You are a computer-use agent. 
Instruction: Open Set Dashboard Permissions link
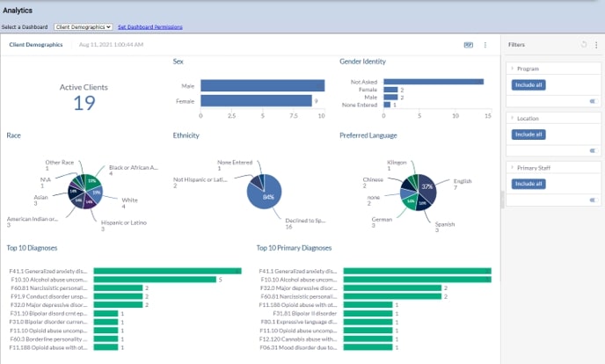[150, 27]
